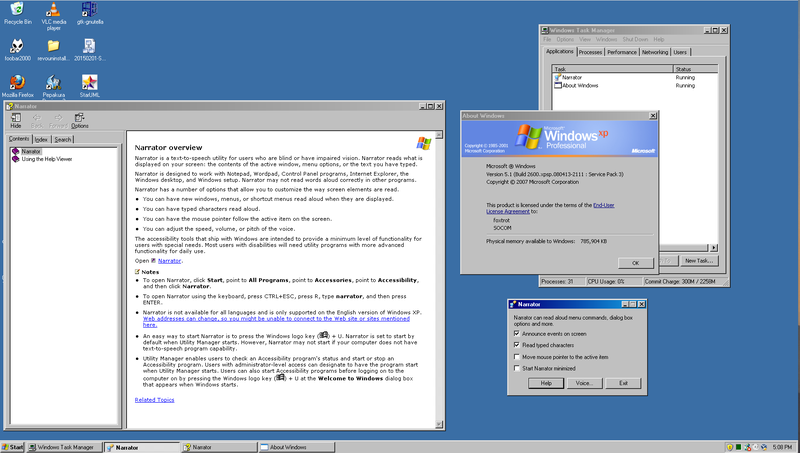
Task: Enable Start Narrator minimized checkbox
Action: (x=517, y=368)
